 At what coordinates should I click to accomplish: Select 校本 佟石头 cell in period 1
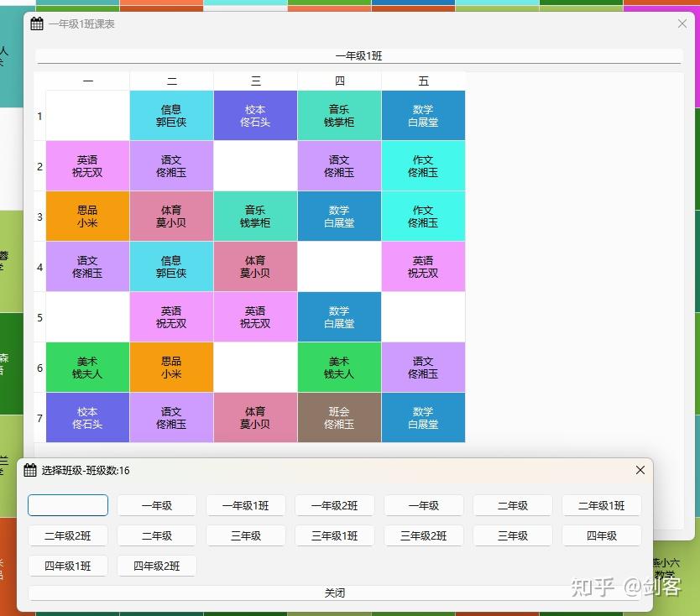255,116
